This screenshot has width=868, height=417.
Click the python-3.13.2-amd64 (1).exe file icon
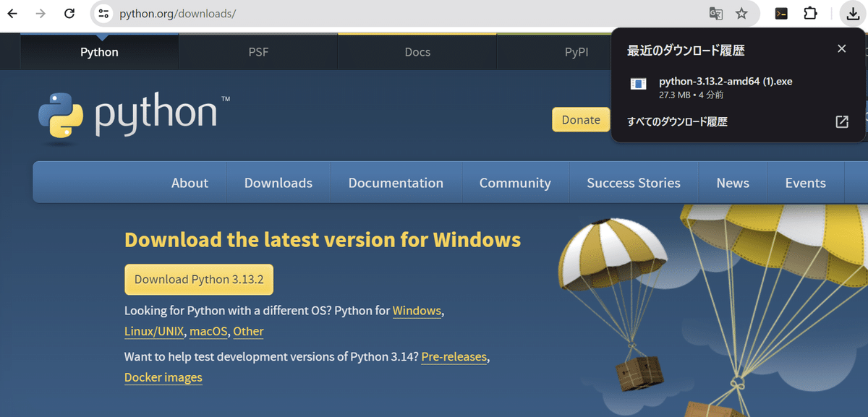coord(638,84)
